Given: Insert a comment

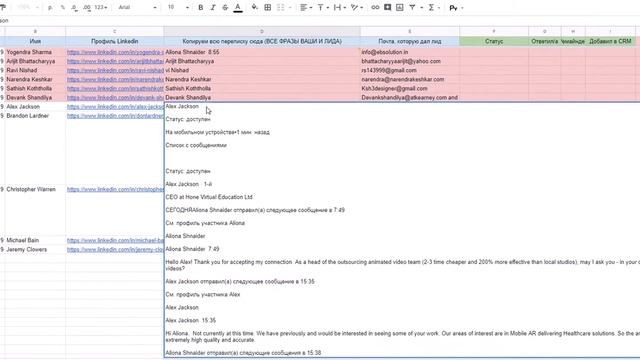Looking at the screenshot, I should pyautogui.click(x=388, y=7).
